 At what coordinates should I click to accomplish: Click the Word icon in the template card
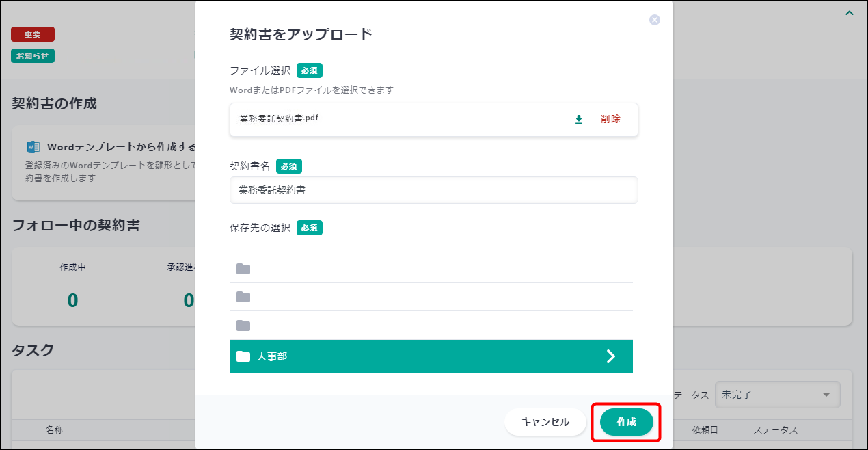click(33, 147)
